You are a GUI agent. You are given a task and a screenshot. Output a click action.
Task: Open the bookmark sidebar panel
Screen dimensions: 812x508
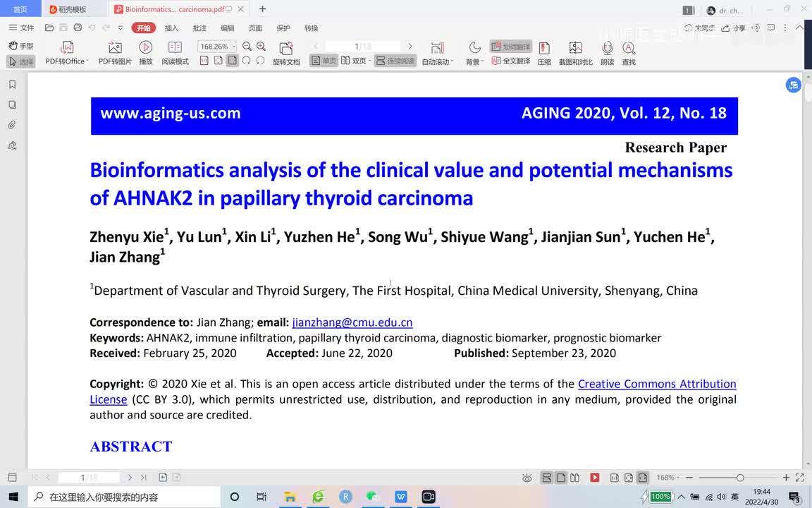(x=13, y=85)
